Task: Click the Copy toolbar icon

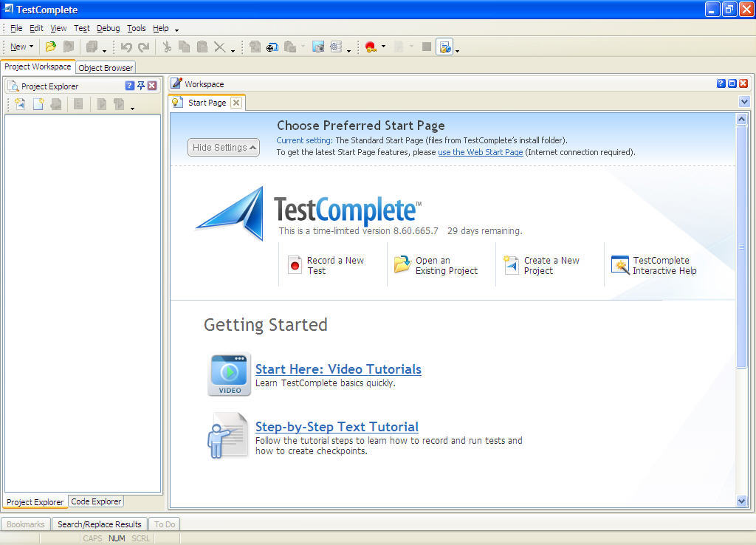Action: 184,47
